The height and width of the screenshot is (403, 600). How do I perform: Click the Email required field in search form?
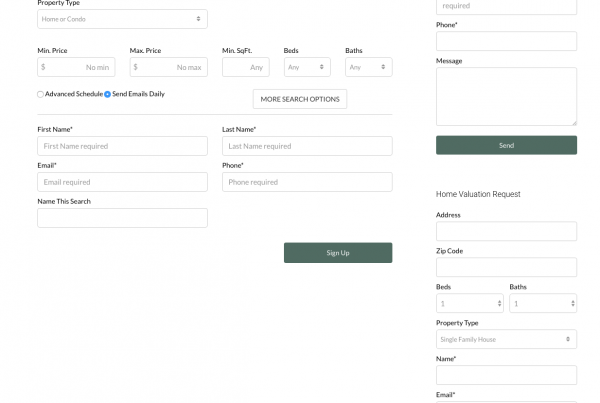[x=122, y=182]
